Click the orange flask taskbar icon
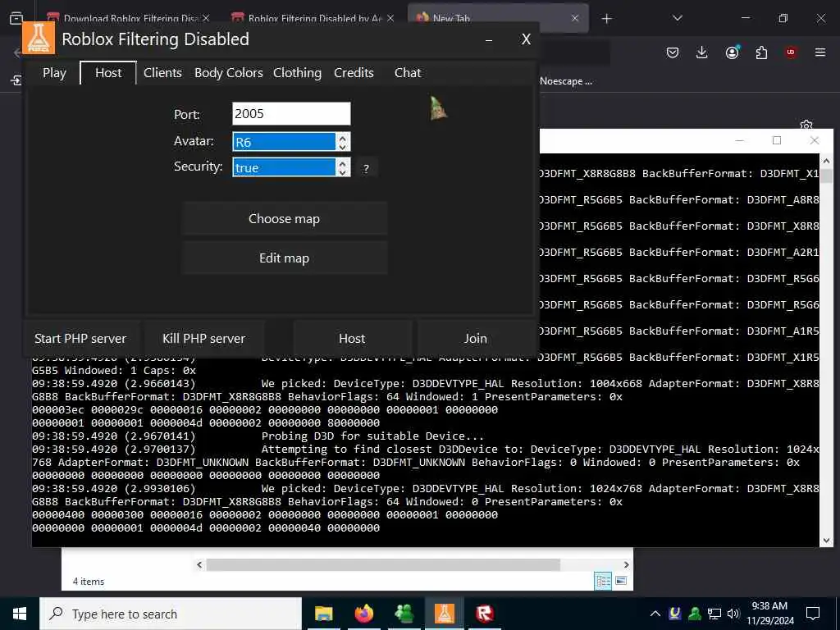The width and height of the screenshot is (840, 630). coord(444,614)
